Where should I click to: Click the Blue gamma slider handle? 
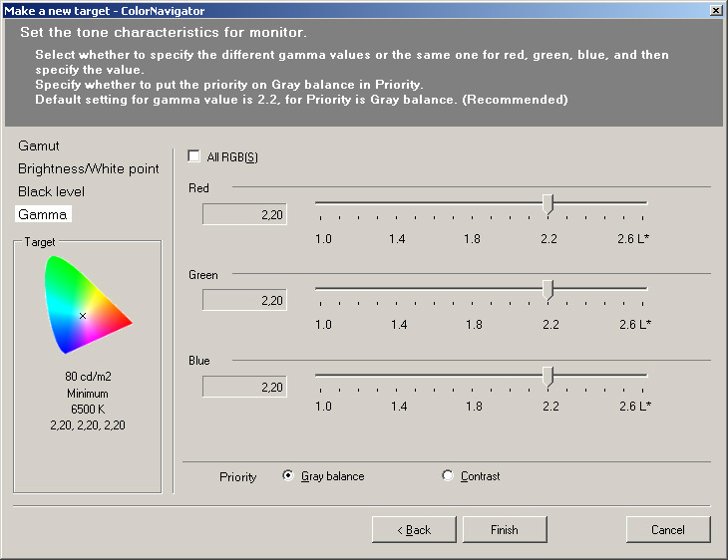click(548, 377)
